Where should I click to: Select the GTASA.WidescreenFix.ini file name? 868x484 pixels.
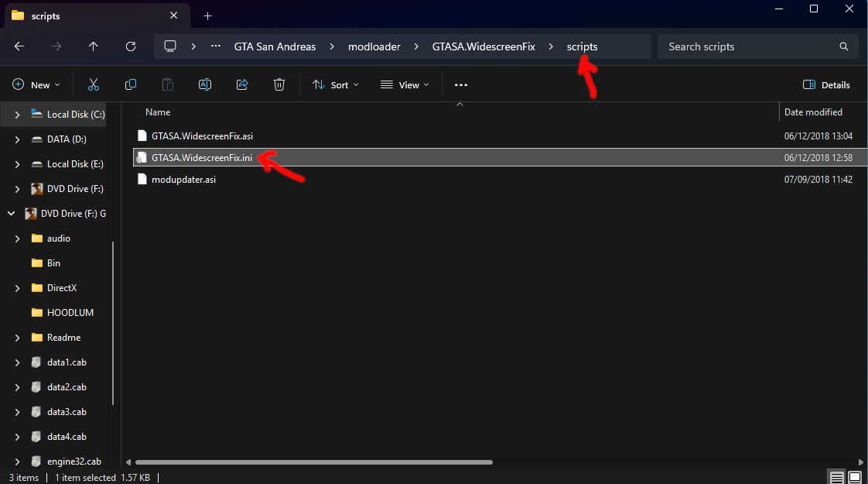click(x=201, y=157)
